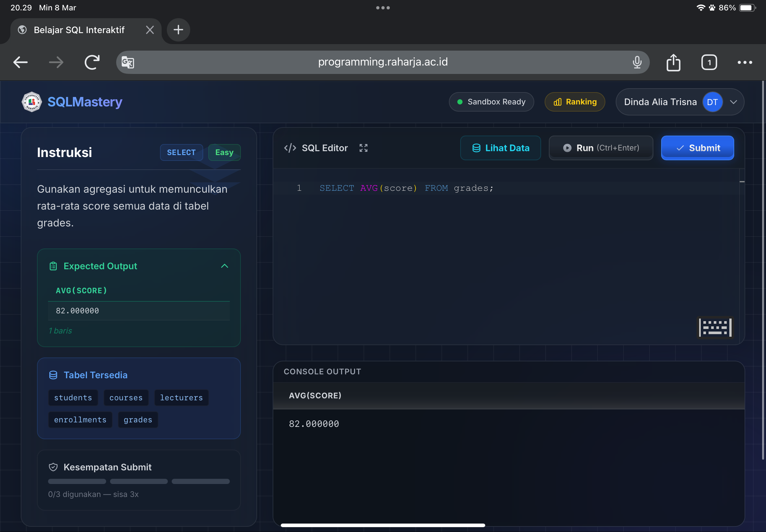Tap the microphone in address bar
766x532 pixels.
636,62
